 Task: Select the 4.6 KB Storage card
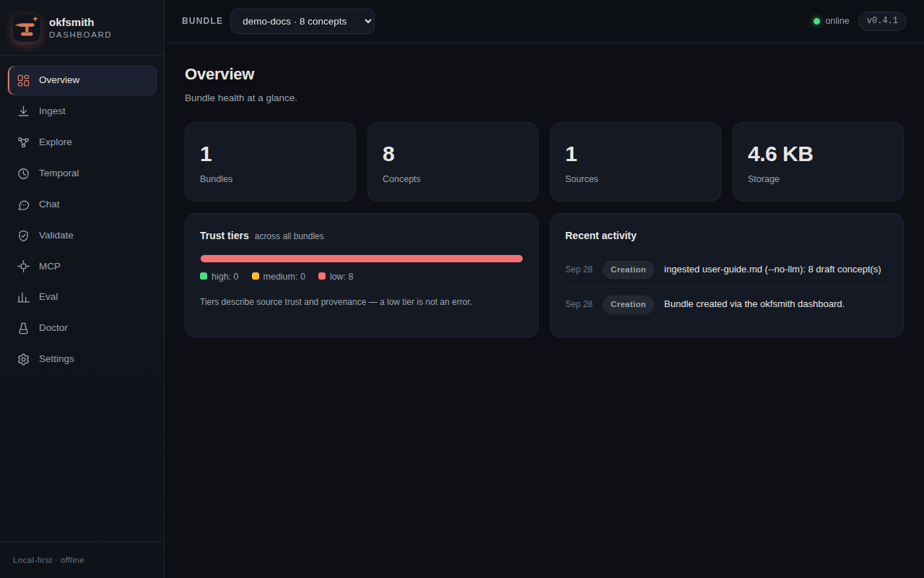coord(818,162)
